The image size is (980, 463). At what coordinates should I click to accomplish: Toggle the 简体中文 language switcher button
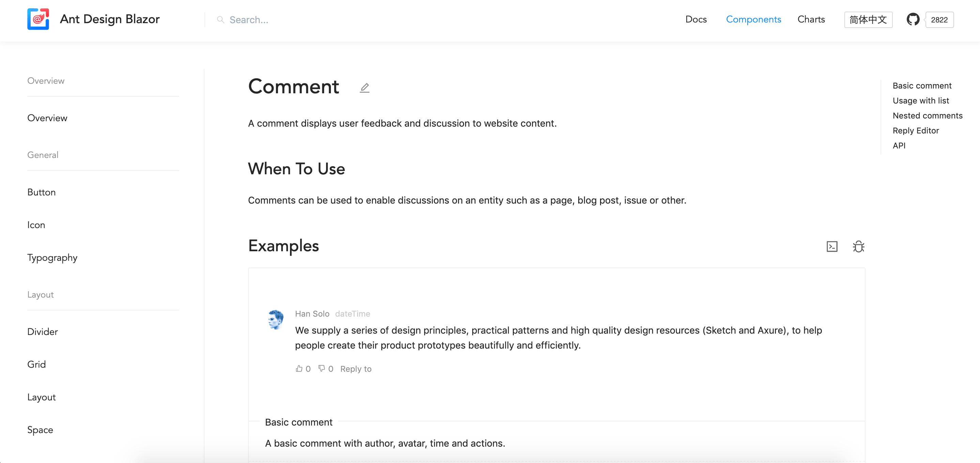coord(868,19)
